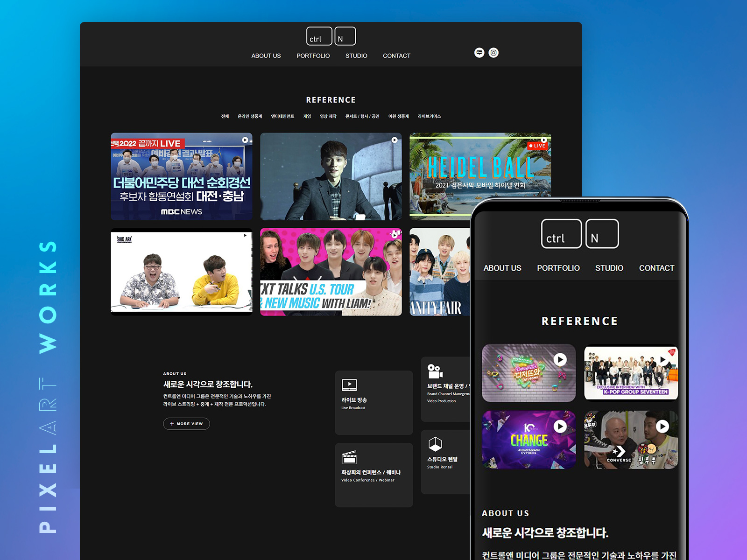Play the CHANGE video on the phone
The width and height of the screenshot is (747, 560).
(x=560, y=426)
